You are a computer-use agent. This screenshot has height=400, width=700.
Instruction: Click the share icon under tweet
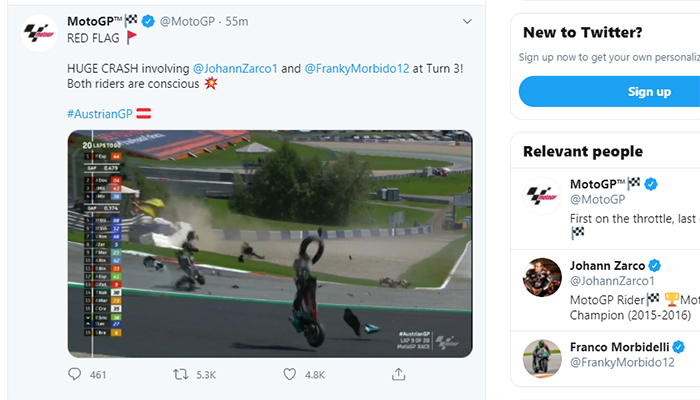[398, 374]
